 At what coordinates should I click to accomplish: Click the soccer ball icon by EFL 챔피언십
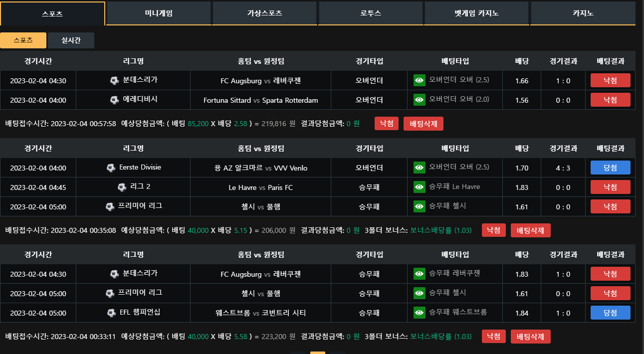click(x=111, y=313)
